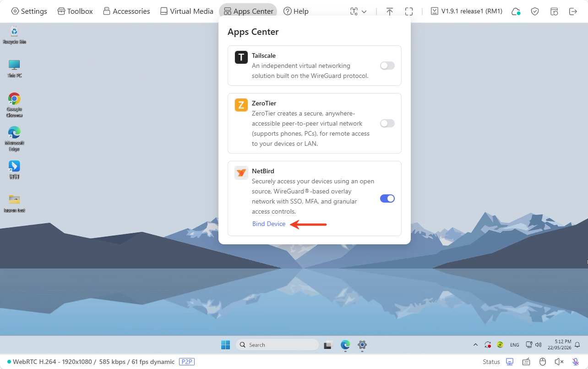Open the Accessories menu
This screenshot has width=588, height=369.
(x=126, y=11)
